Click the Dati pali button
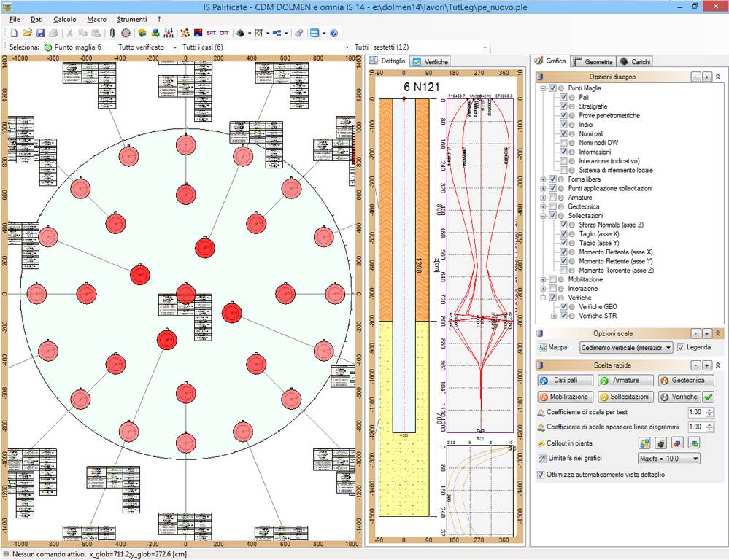This screenshot has height=560, width=729. point(564,381)
